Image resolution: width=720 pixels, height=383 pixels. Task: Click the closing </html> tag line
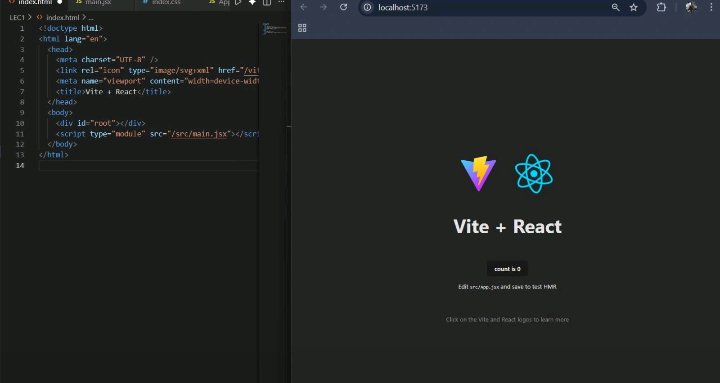(x=54, y=155)
